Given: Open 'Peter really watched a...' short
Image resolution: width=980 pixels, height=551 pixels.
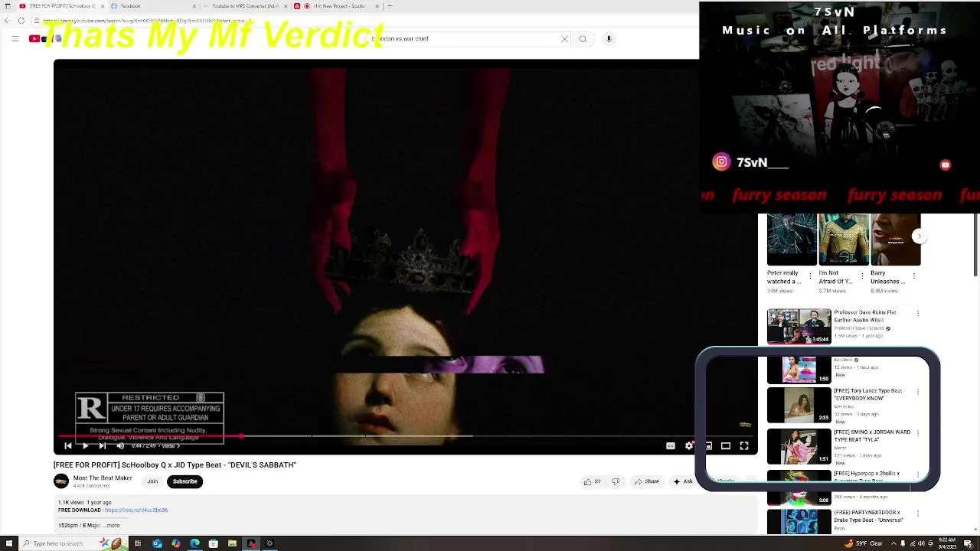Looking at the screenshot, I should [792, 240].
